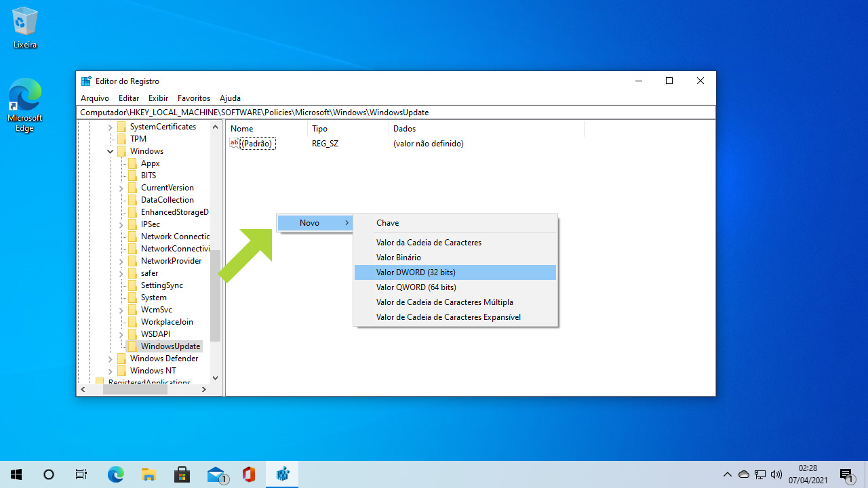Click tree vertical scrollbar up arrow

pos(216,127)
